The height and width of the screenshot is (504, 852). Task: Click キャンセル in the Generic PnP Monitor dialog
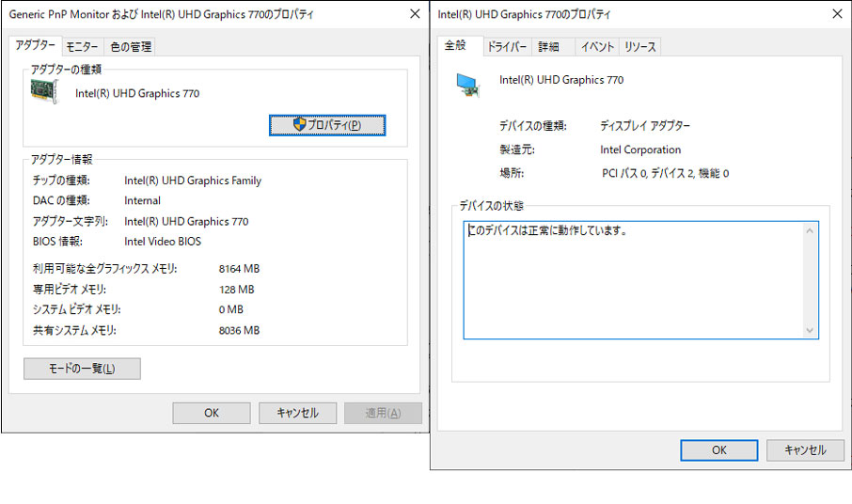click(x=297, y=413)
